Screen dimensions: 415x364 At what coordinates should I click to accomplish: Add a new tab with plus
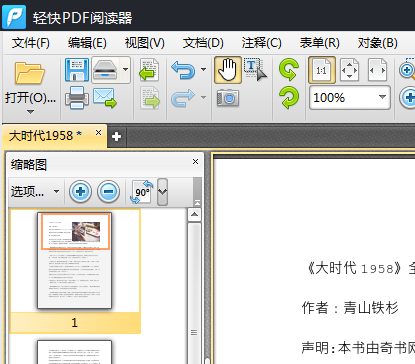click(x=116, y=137)
